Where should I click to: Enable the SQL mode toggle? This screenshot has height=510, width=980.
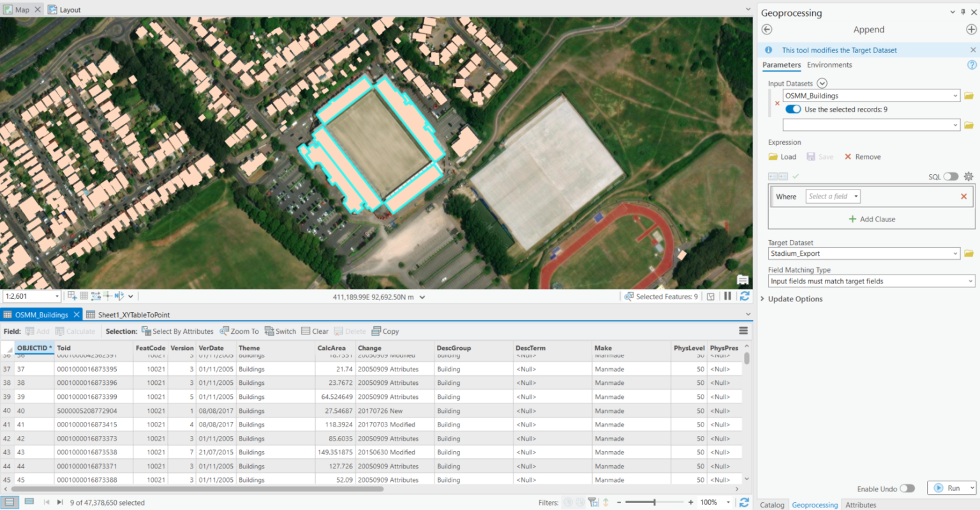pos(951,177)
